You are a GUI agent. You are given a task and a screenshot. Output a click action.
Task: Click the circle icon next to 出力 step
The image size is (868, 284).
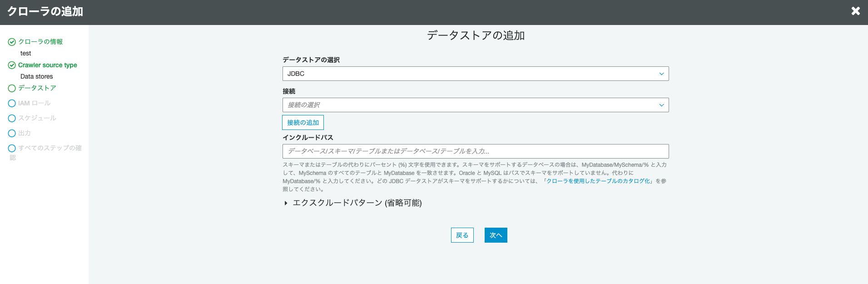[x=12, y=133]
